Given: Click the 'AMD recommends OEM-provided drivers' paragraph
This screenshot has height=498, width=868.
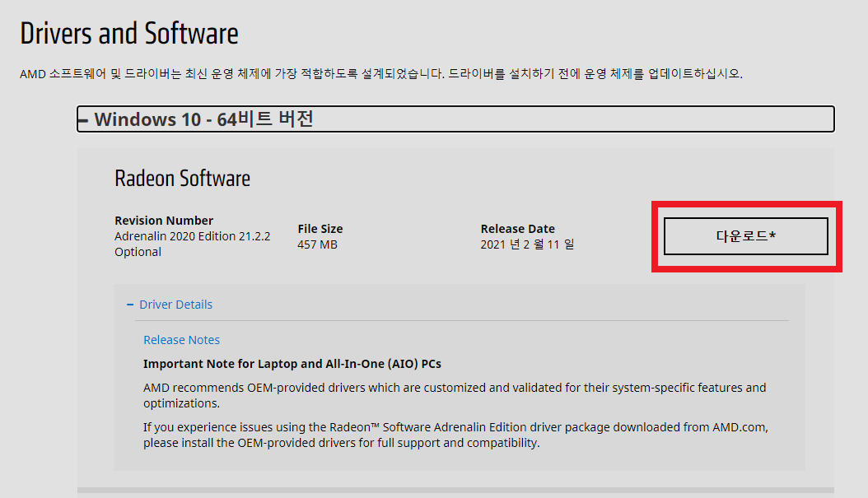Looking at the screenshot, I should pyautogui.click(x=455, y=395).
